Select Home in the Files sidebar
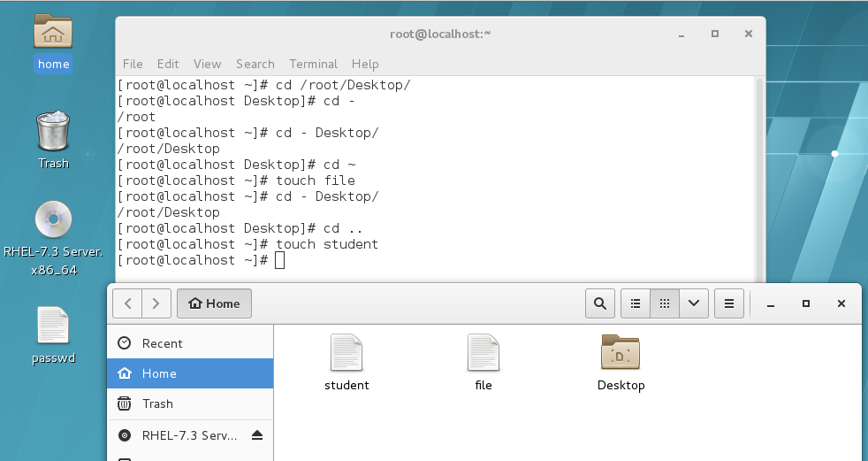 (x=190, y=373)
